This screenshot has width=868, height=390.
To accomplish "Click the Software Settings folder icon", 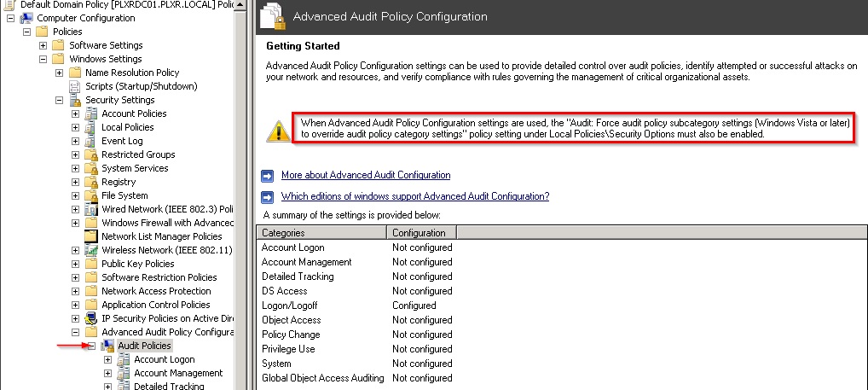I will (58, 45).
